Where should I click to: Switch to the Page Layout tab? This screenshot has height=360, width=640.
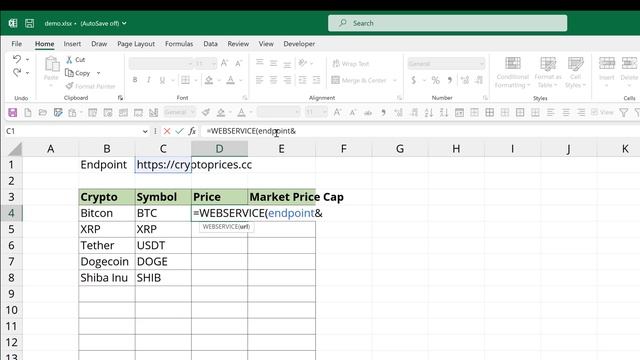(x=136, y=44)
